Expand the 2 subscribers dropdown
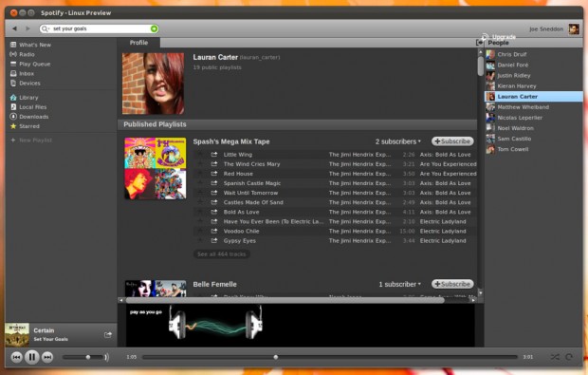Screen dimensions: 588x375 [x=398, y=141]
